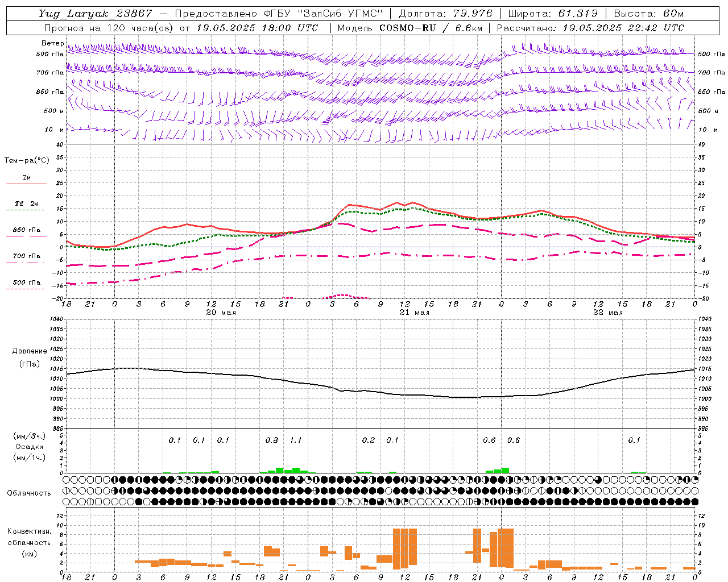Click the Ветер panel label
This screenshot has width=728, height=582.
(x=52, y=43)
